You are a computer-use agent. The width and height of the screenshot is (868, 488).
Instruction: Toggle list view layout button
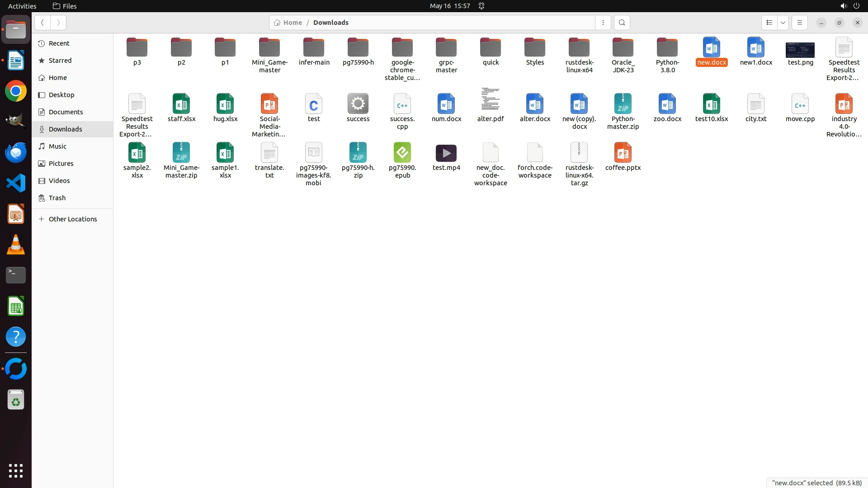(x=769, y=23)
